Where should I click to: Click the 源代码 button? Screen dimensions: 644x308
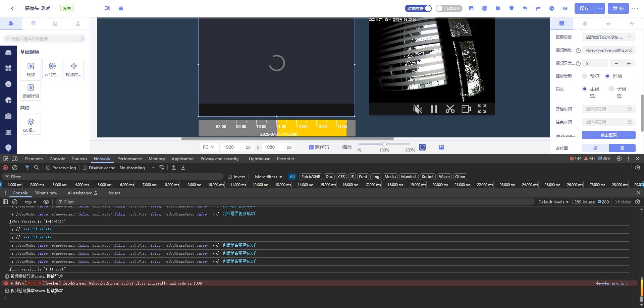[319, 147]
